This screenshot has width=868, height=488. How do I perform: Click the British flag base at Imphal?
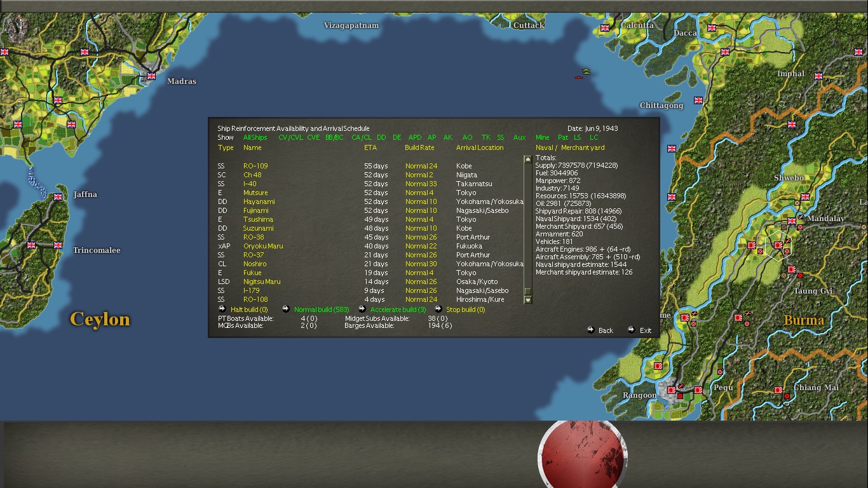(x=819, y=76)
